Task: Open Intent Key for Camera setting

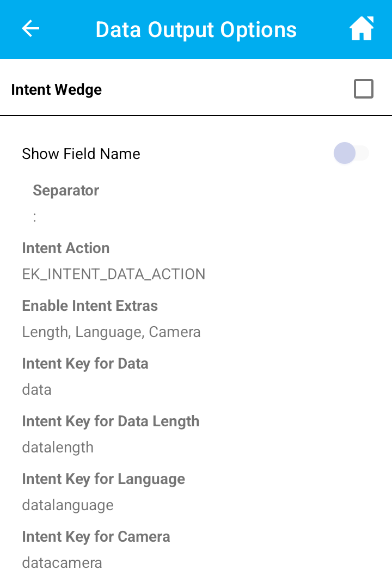Action: pos(96,537)
